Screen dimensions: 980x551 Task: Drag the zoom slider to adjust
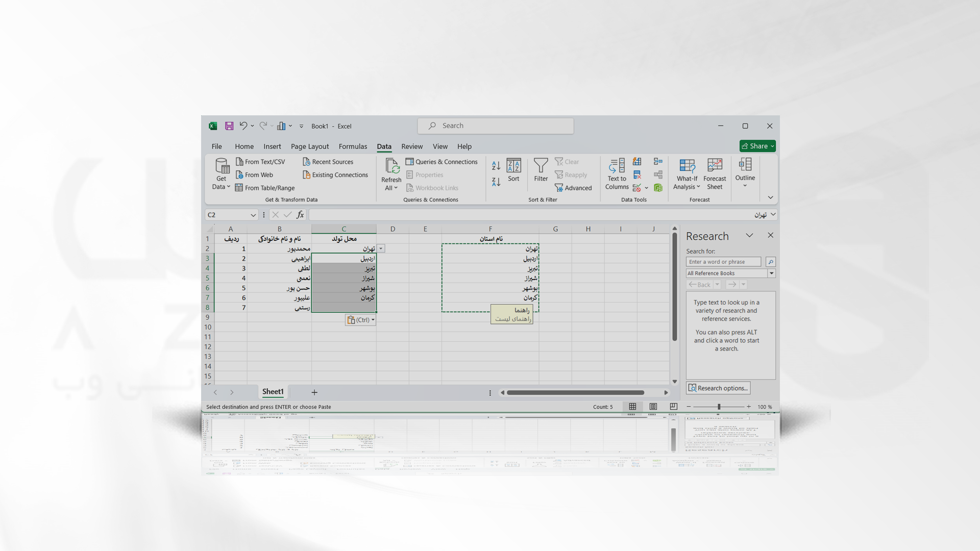pyautogui.click(x=718, y=406)
